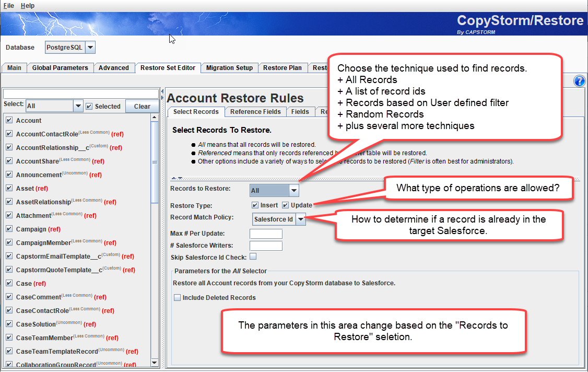Collapse the instructions panel divider arrows
This screenshot has height=372, width=588.
click(177, 178)
